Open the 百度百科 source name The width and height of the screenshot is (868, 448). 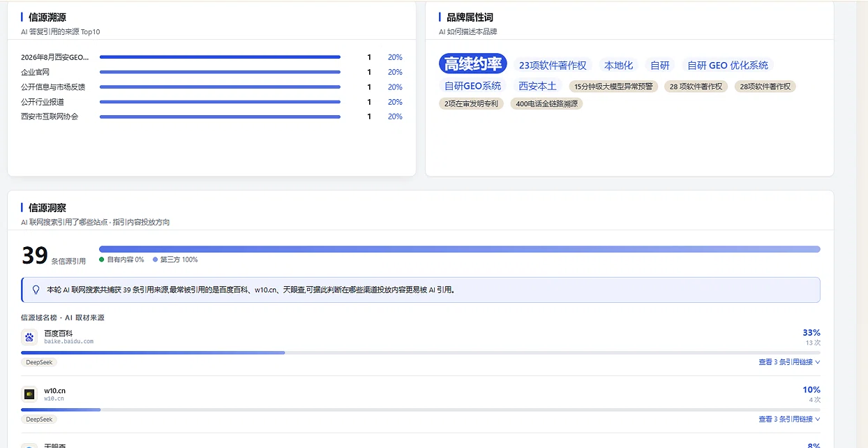pos(58,334)
